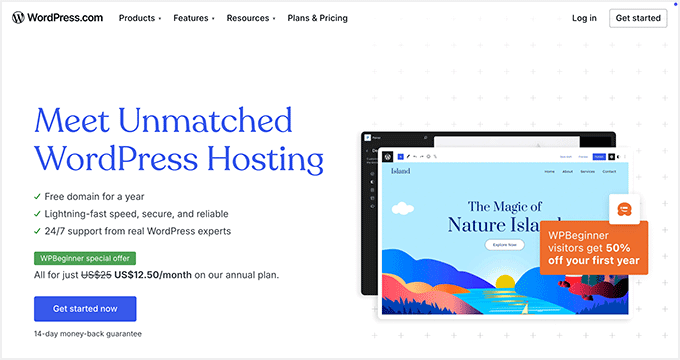This screenshot has width=680, height=360.
Task: Click the WPBeginner special offer badge
Action: tap(85, 259)
